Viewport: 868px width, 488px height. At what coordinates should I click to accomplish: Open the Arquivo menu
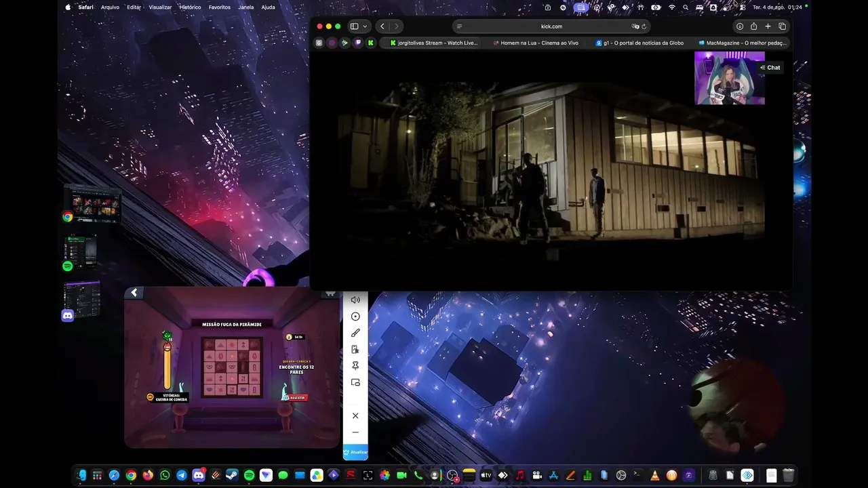tap(110, 7)
